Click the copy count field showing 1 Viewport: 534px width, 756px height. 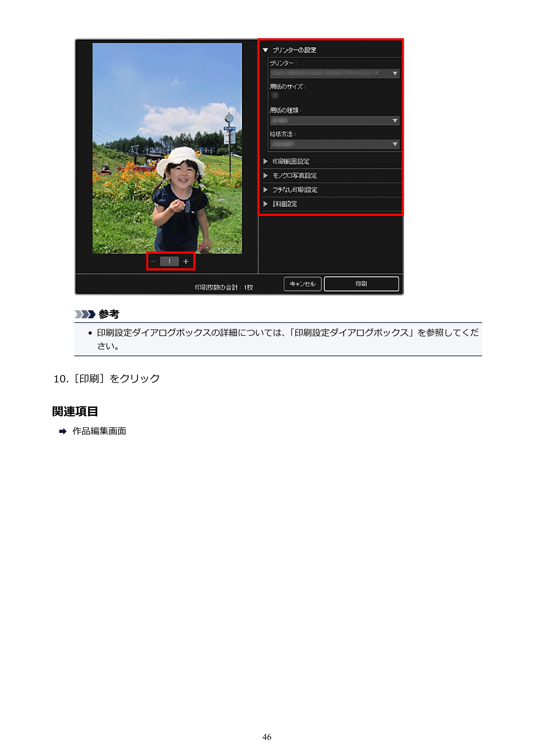pos(169,261)
